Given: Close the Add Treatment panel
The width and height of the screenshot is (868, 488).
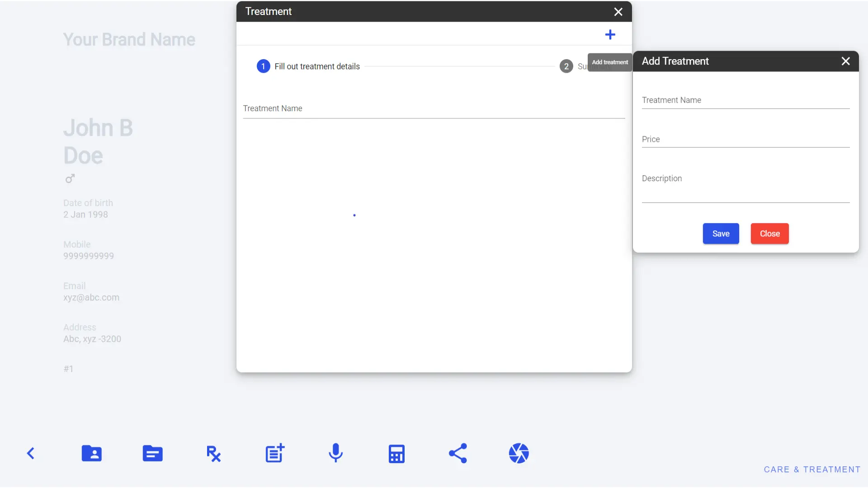Looking at the screenshot, I should coord(845,61).
